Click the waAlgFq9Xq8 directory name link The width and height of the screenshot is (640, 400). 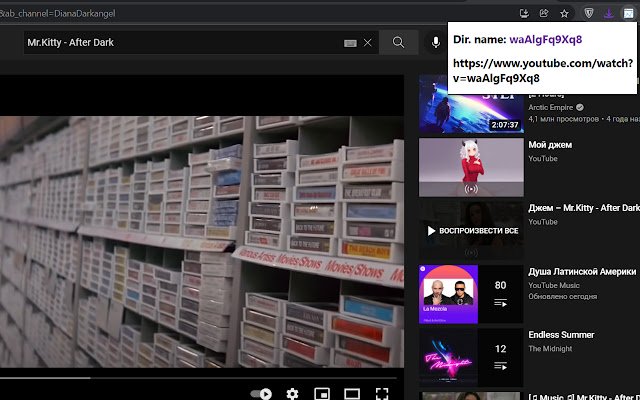coord(546,40)
